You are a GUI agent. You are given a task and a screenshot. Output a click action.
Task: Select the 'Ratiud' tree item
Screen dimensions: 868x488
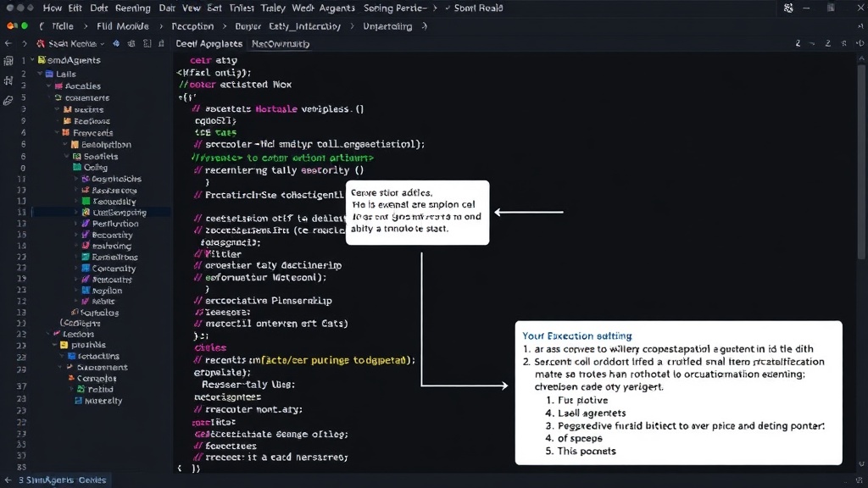(100, 390)
